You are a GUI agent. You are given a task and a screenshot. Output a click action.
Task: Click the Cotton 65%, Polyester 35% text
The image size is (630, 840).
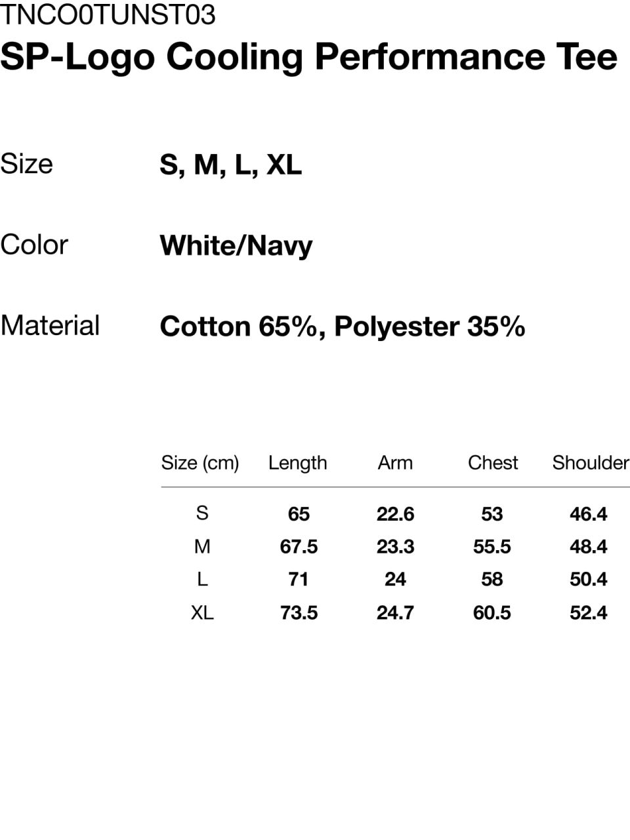click(x=342, y=327)
